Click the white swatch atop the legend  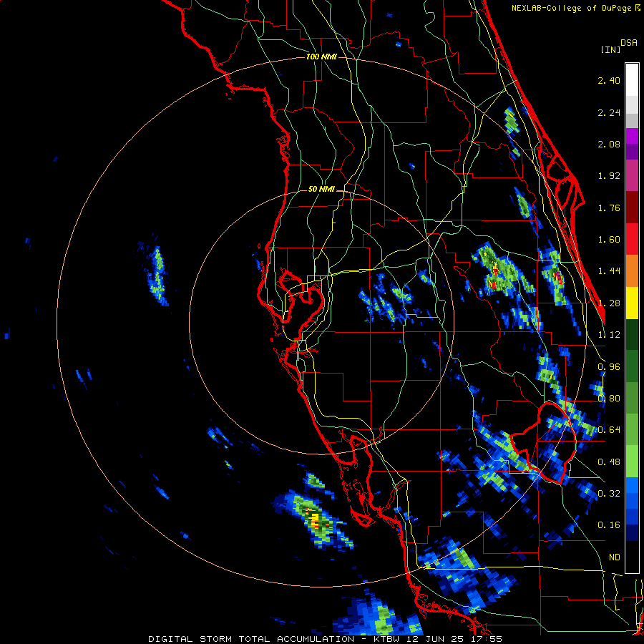point(632,79)
